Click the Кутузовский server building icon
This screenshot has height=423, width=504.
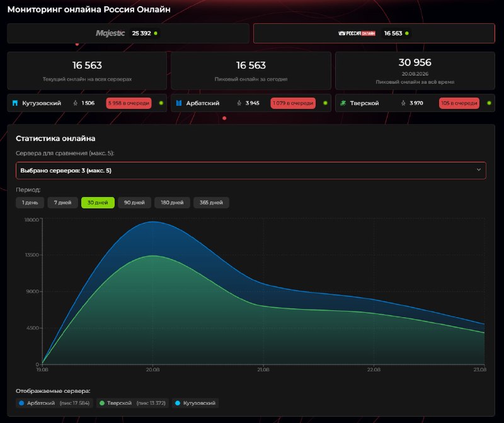[x=14, y=103]
